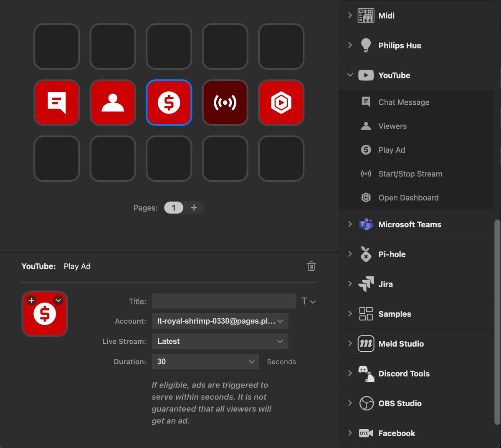The width and height of the screenshot is (501, 448).
Task: Select the Viewers action in the sidebar
Action: click(392, 126)
